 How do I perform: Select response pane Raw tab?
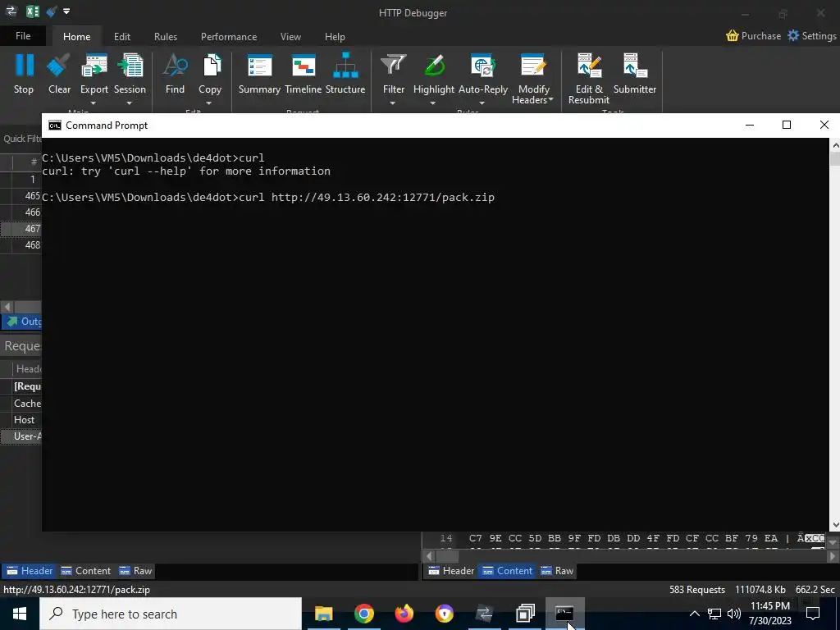(557, 571)
